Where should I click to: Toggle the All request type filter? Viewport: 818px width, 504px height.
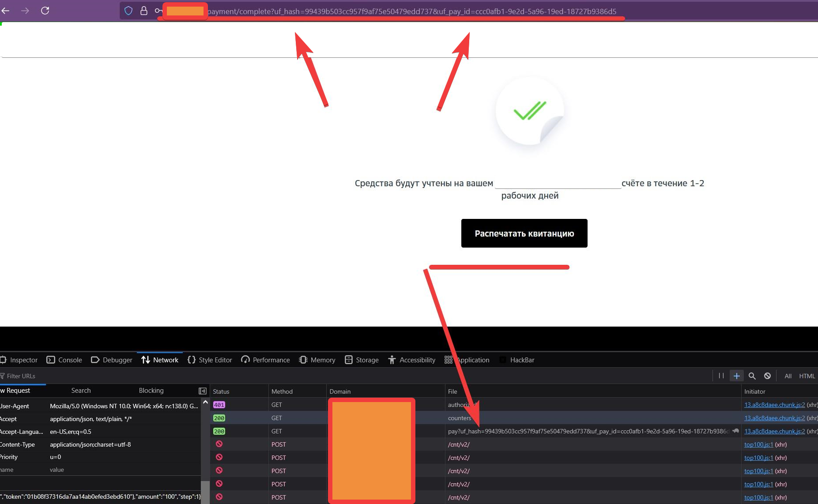click(x=788, y=376)
